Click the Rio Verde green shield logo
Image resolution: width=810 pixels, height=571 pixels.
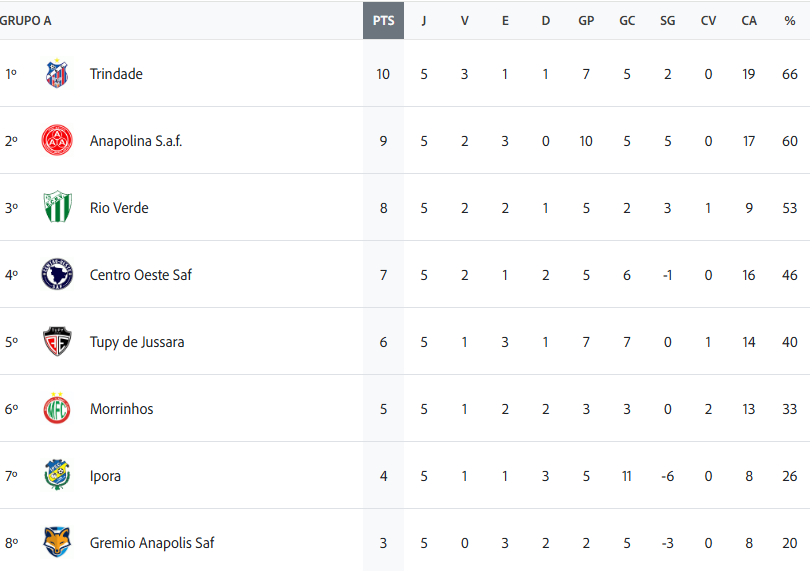[x=57, y=208]
